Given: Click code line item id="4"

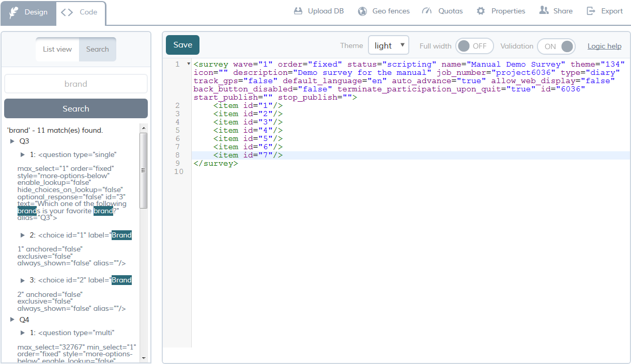Looking at the screenshot, I should coord(248,130).
